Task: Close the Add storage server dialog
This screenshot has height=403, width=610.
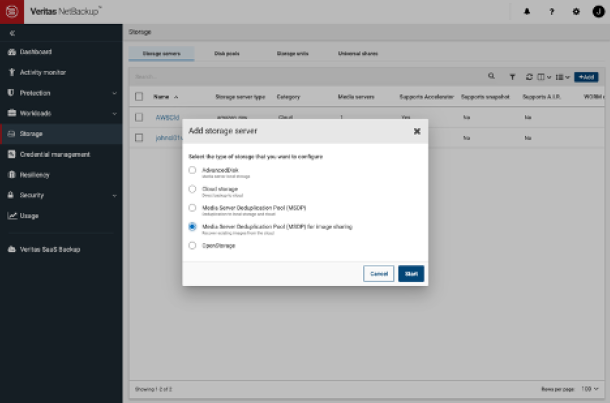Action: (x=417, y=131)
